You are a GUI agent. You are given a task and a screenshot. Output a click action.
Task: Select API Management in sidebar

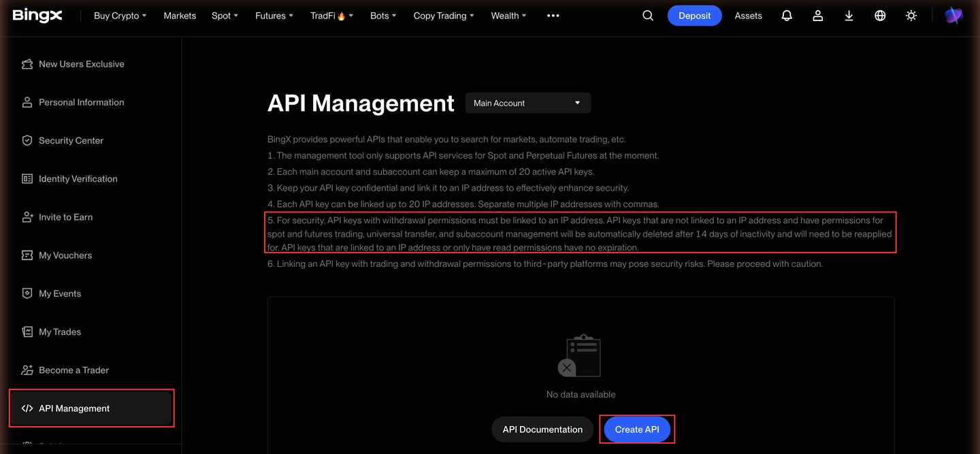[x=91, y=408]
